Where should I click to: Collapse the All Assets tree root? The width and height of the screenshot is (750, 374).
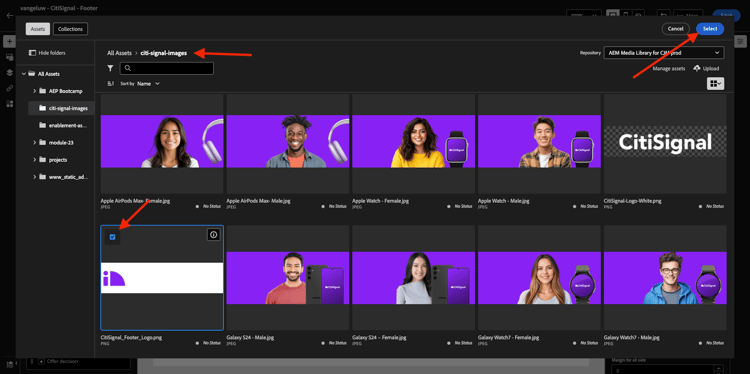pyautogui.click(x=24, y=74)
